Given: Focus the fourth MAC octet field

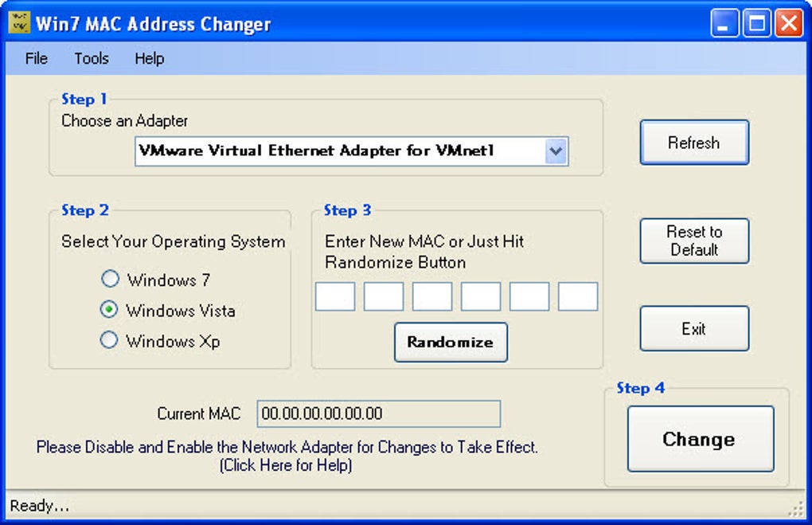Looking at the screenshot, I should pyautogui.click(x=481, y=296).
